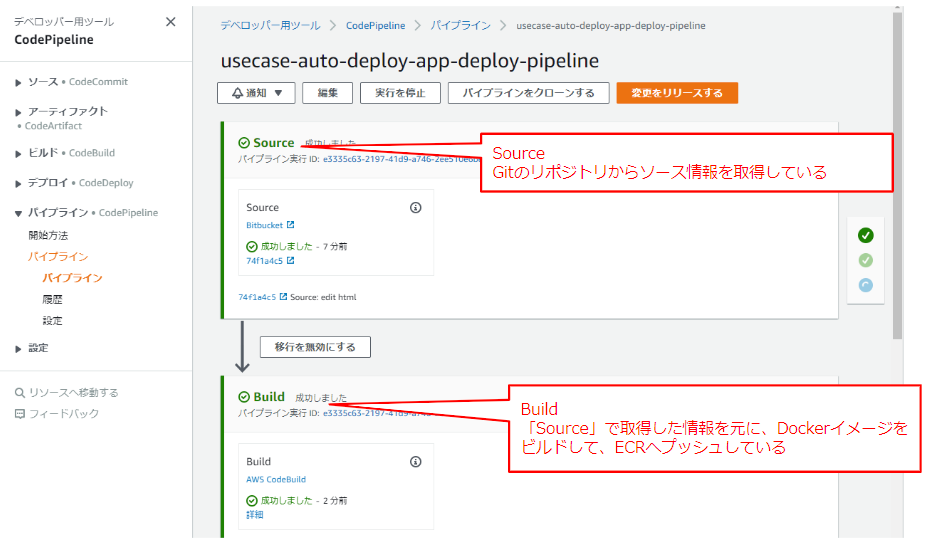Click the usecase-auto-deploy-app-deploy-pipeline page title
This screenshot has width=926, height=550.
pyautogui.click(x=410, y=60)
